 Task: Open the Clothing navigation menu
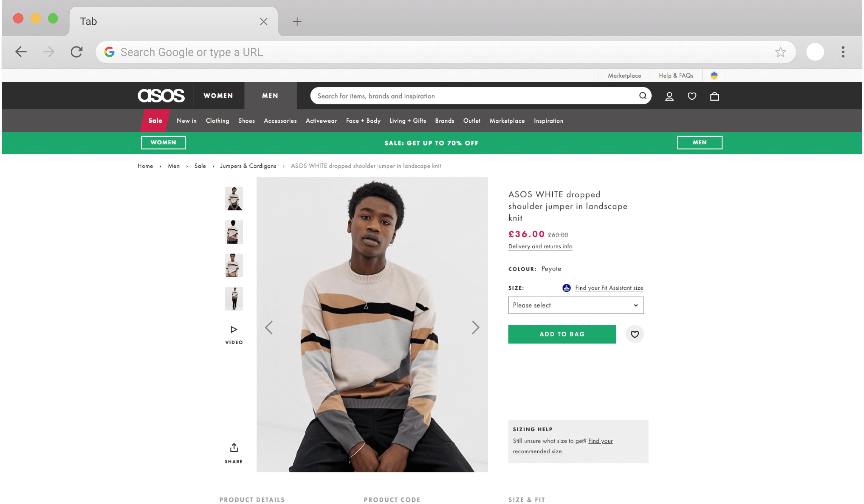(x=217, y=121)
